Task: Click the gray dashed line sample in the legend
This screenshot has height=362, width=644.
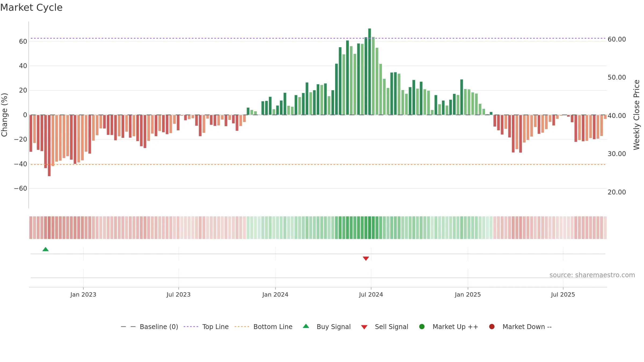Action: coord(128,327)
